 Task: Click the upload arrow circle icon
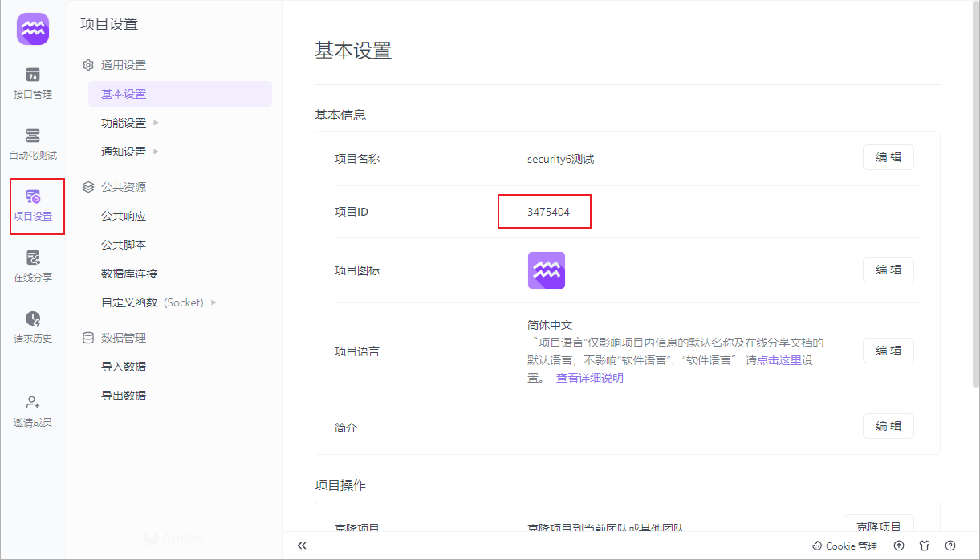click(x=899, y=546)
